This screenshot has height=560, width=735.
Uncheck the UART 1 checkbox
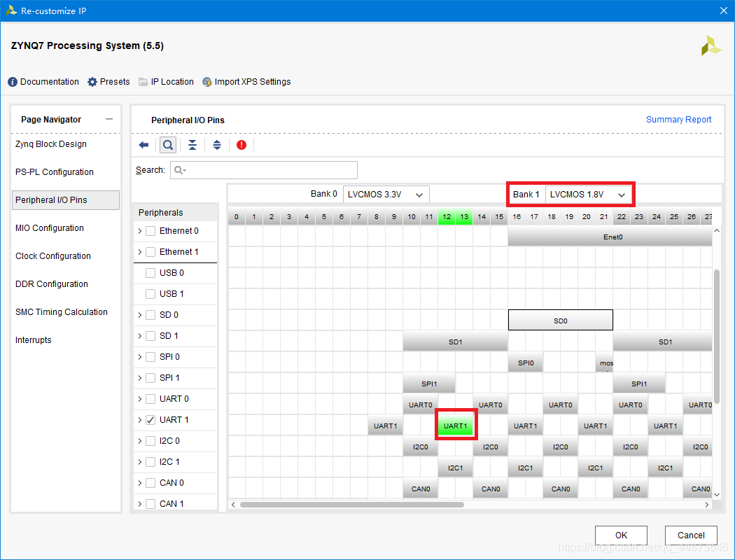150,420
